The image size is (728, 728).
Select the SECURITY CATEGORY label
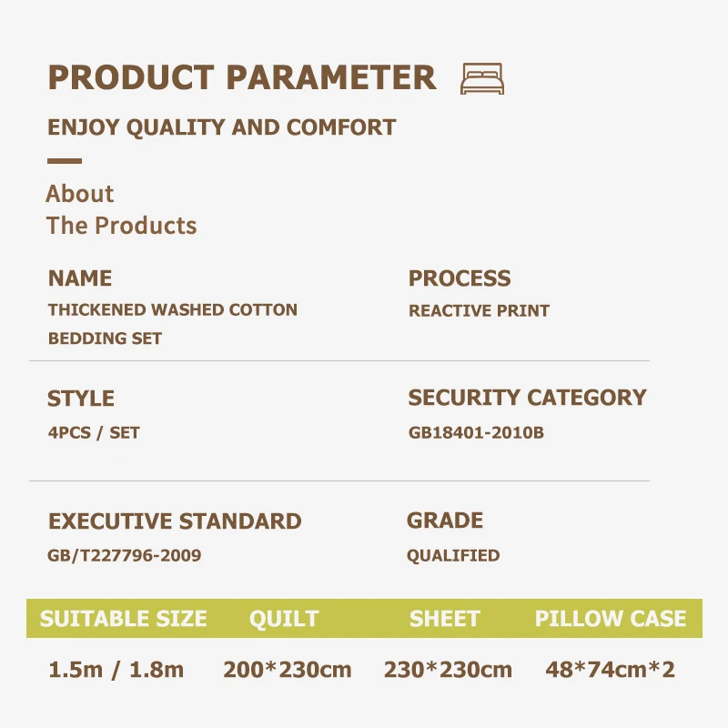click(x=527, y=398)
